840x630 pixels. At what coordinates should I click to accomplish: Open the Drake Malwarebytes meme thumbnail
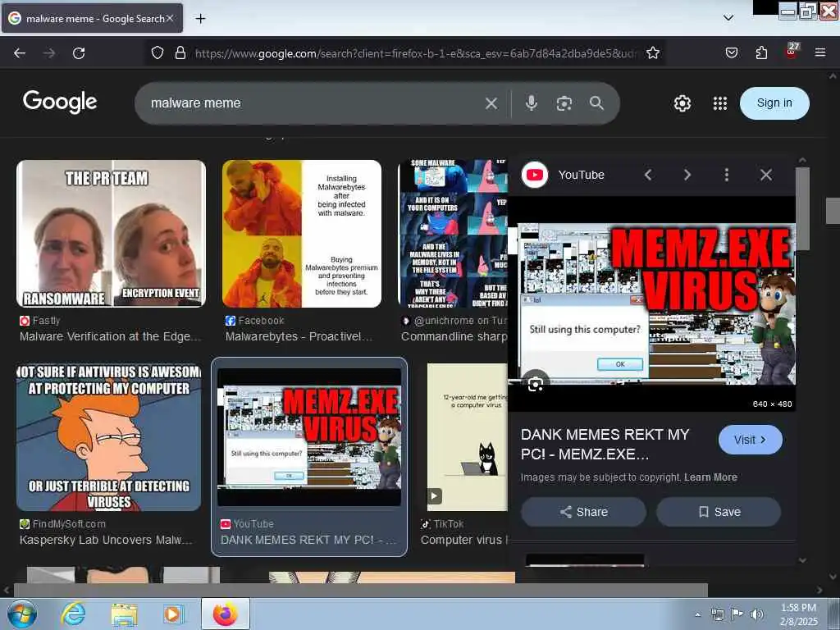[x=302, y=234]
